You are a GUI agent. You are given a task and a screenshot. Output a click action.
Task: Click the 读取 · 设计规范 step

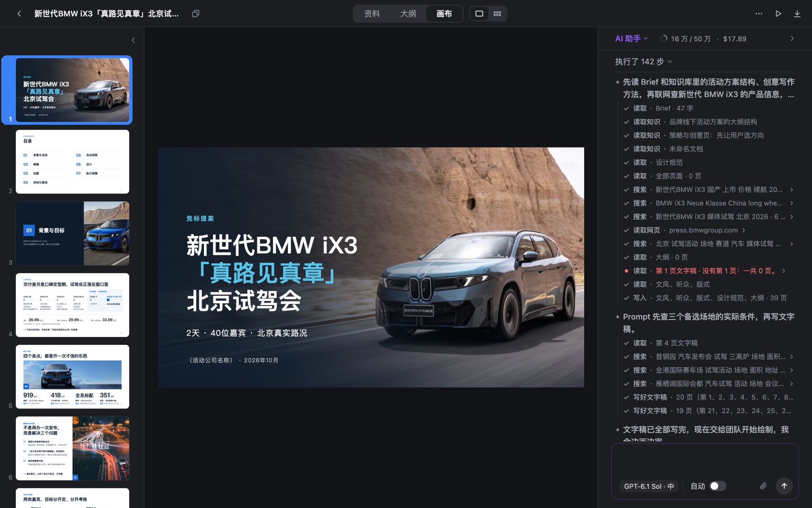click(x=653, y=163)
